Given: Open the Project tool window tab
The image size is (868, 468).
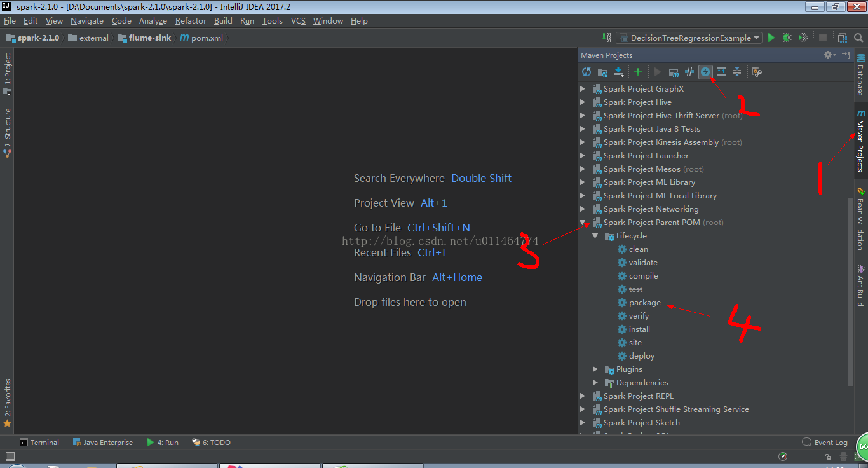Looking at the screenshot, I should coord(8,73).
